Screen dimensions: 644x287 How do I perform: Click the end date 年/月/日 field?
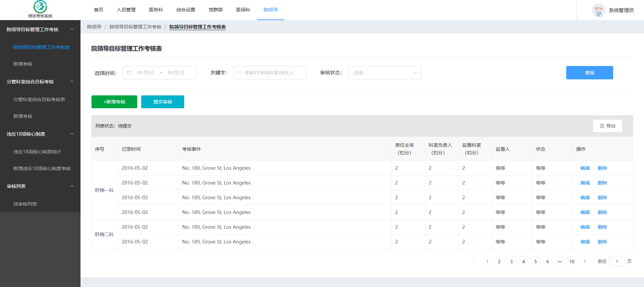(x=176, y=73)
